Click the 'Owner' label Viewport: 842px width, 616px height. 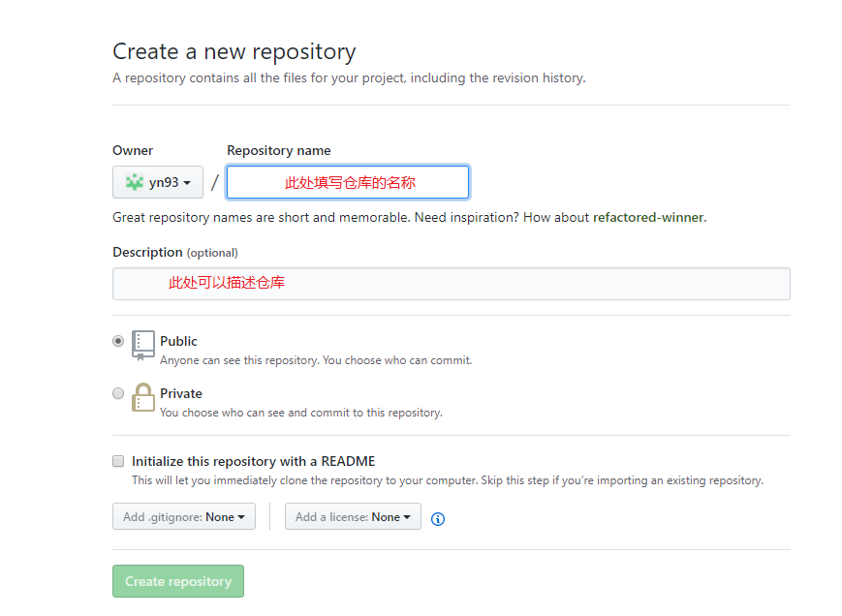[133, 150]
